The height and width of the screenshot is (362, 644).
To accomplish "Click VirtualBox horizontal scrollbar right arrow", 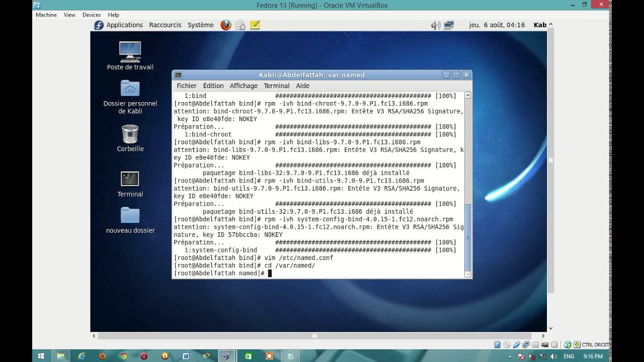I will [x=543, y=336].
